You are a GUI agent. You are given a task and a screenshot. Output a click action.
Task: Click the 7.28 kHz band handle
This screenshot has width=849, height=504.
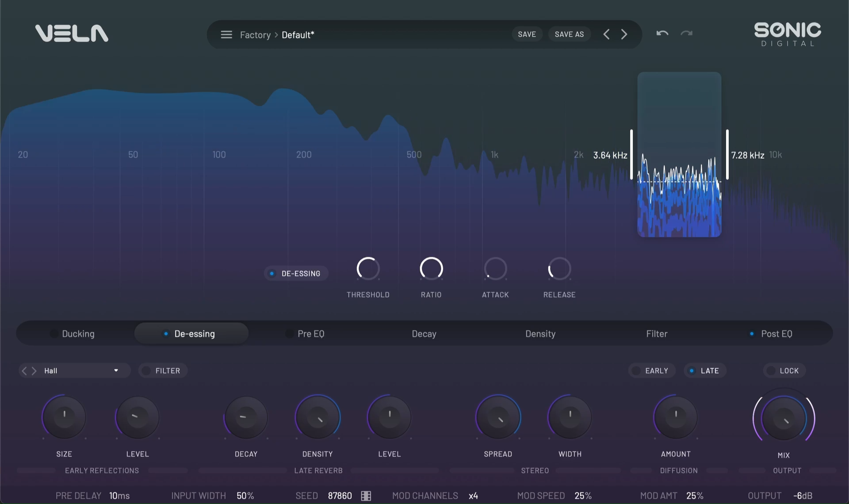pyautogui.click(x=727, y=155)
